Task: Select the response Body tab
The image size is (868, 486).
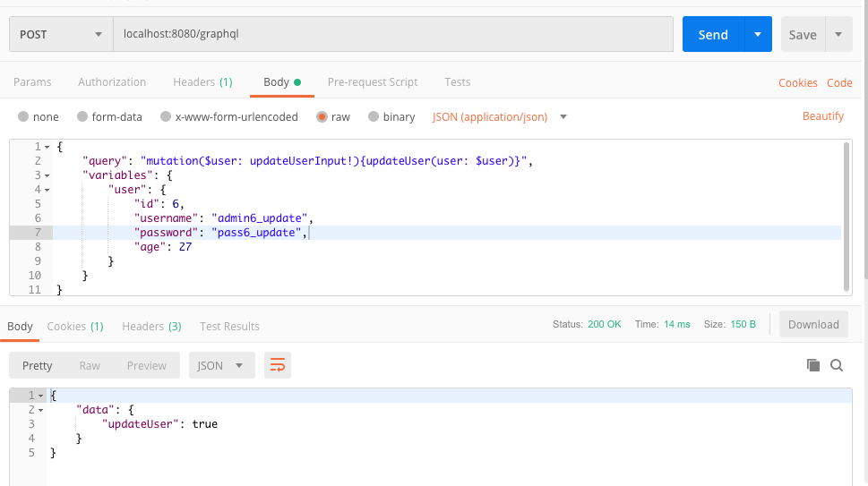Action: click(x=20, y=326)
